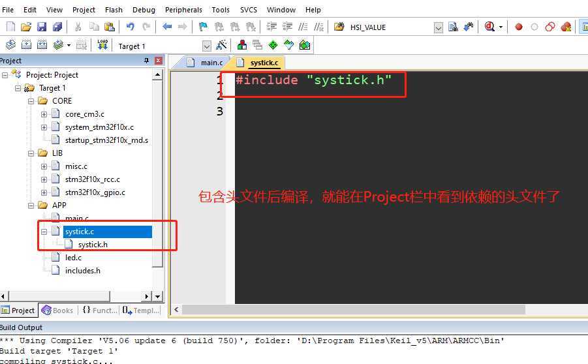Collapse the CORE group folder
Viewport: 588px width, 364px height.
click(31, 101)
